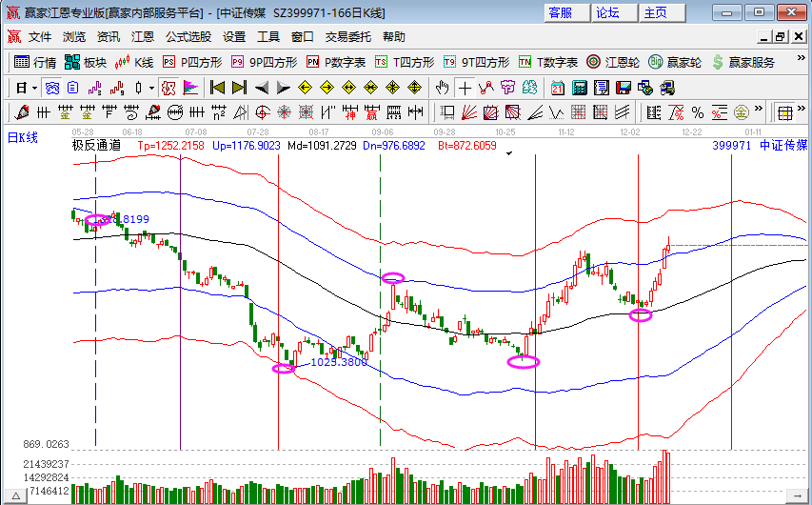Expand overflow chevron after grid icon

[802, 109]
